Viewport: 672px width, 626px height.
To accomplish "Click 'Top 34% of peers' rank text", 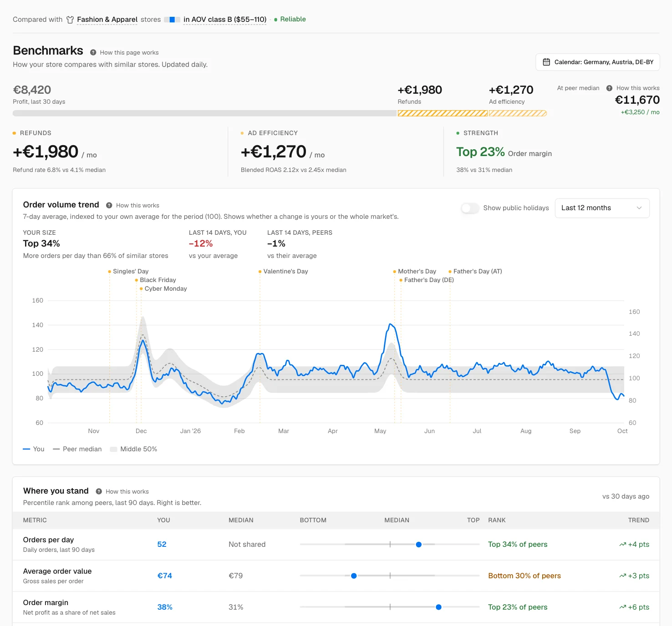I will point(518,545).
